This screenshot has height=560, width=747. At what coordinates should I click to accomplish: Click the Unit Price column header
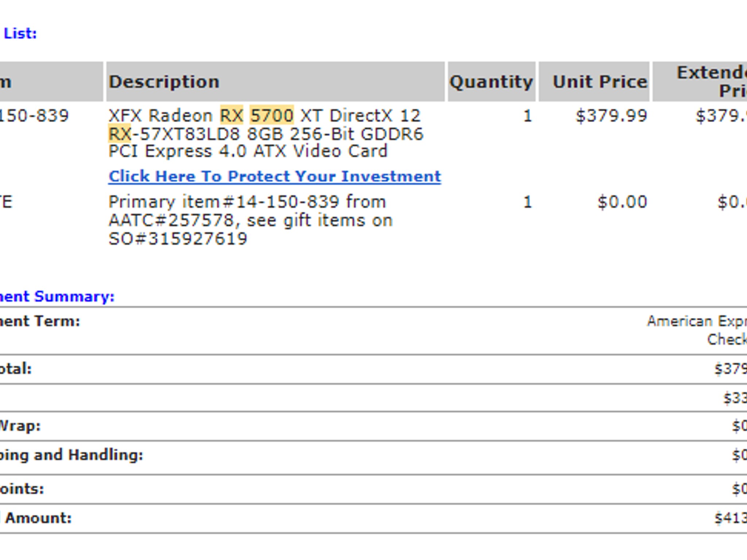coord(600,82)
